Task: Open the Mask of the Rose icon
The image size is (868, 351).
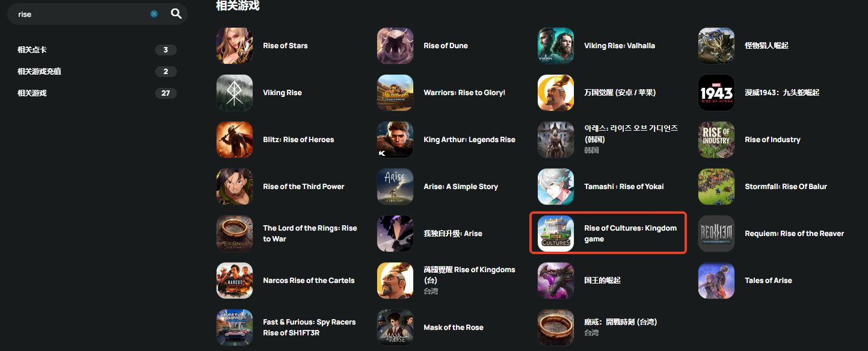Action: [x=395, y=328]
